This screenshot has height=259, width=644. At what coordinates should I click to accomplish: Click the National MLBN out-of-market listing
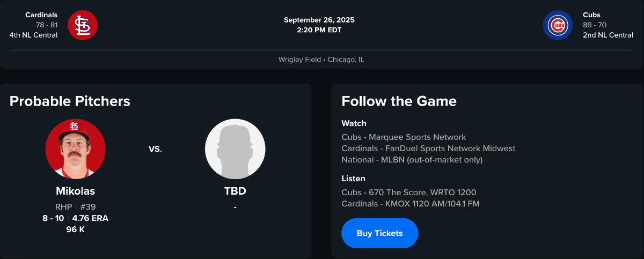tap(412, 160)
